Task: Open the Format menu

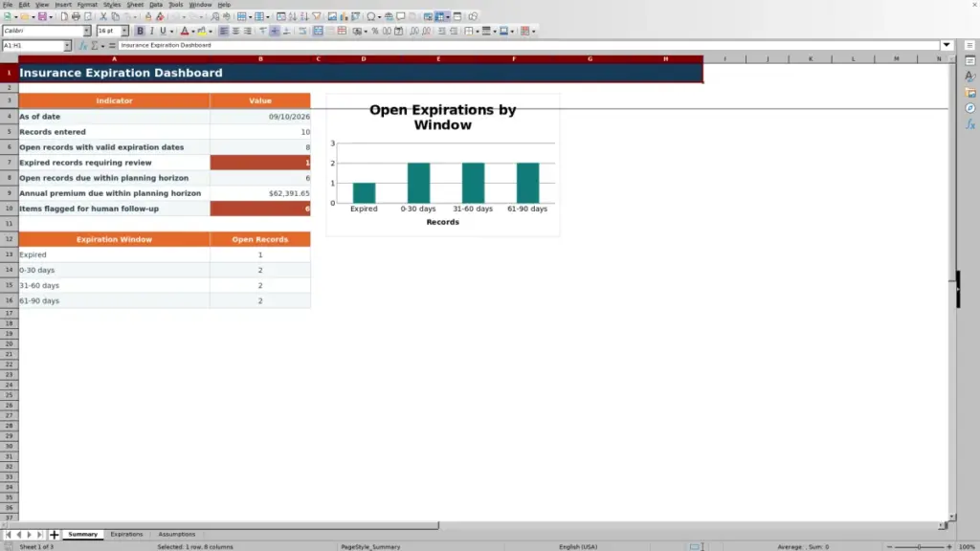Action: click(x=87, y=5)
